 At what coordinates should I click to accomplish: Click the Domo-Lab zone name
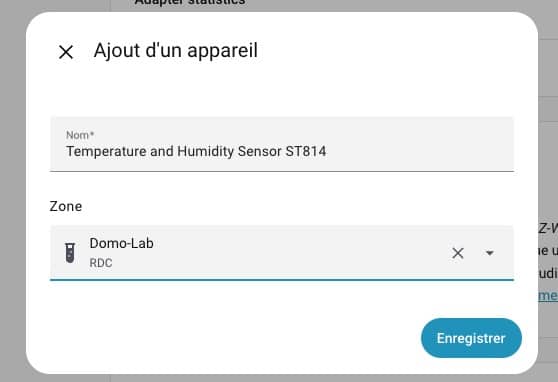[121, 243]
